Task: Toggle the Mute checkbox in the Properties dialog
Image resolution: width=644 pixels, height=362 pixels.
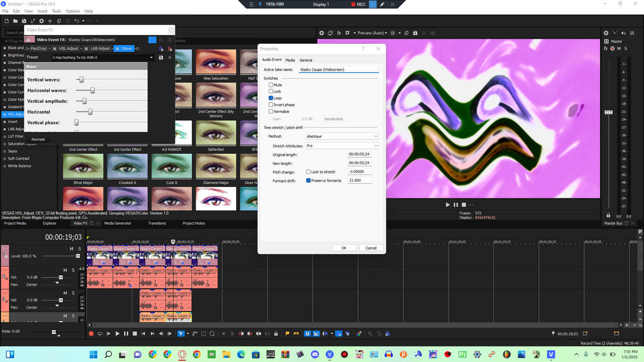Action: pos(271,85)
